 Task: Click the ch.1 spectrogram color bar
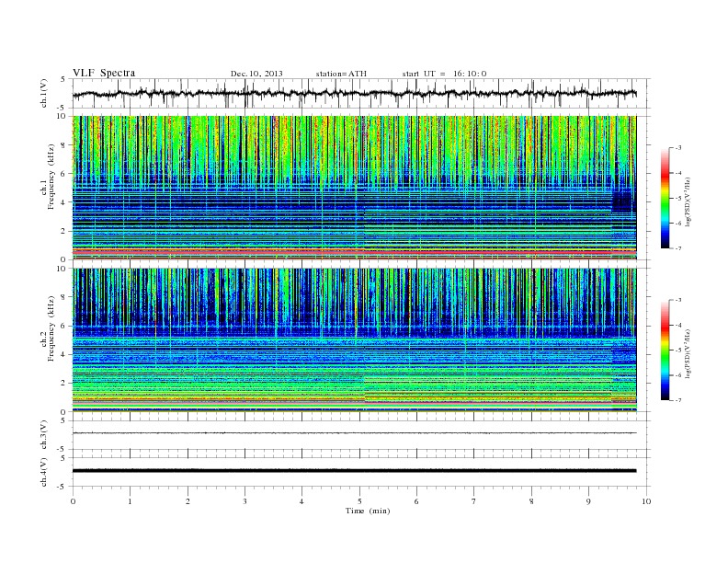click(x=665, y=198)
